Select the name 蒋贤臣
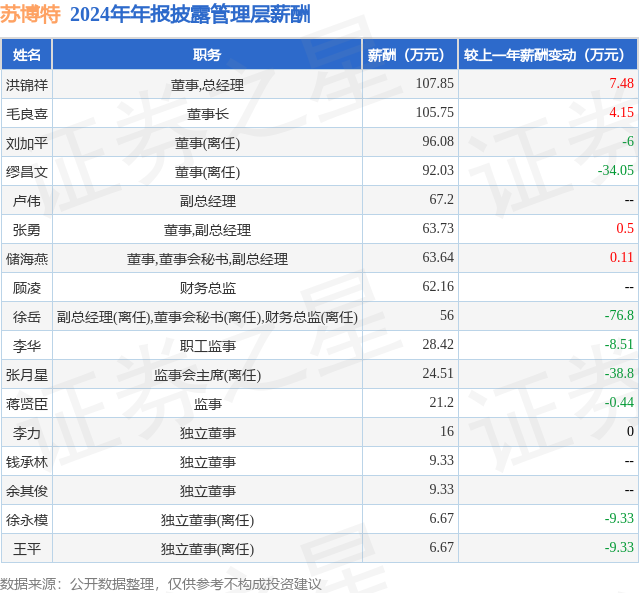 (27, 404)
